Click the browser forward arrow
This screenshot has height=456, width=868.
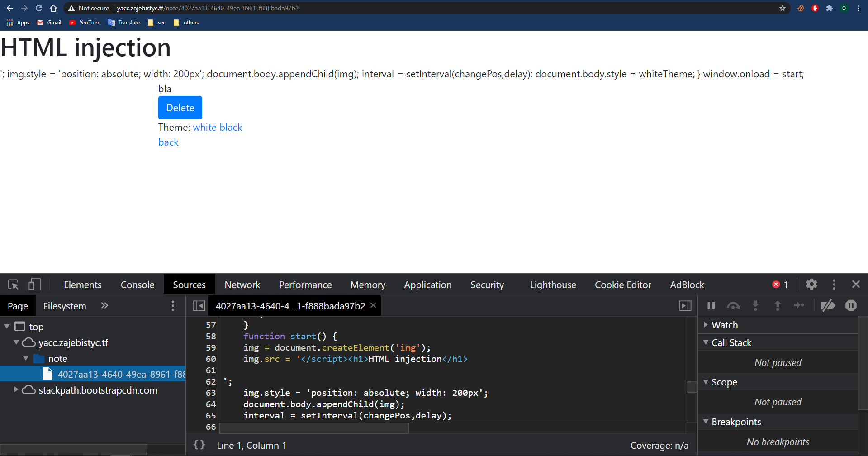[x=24, y=8]
